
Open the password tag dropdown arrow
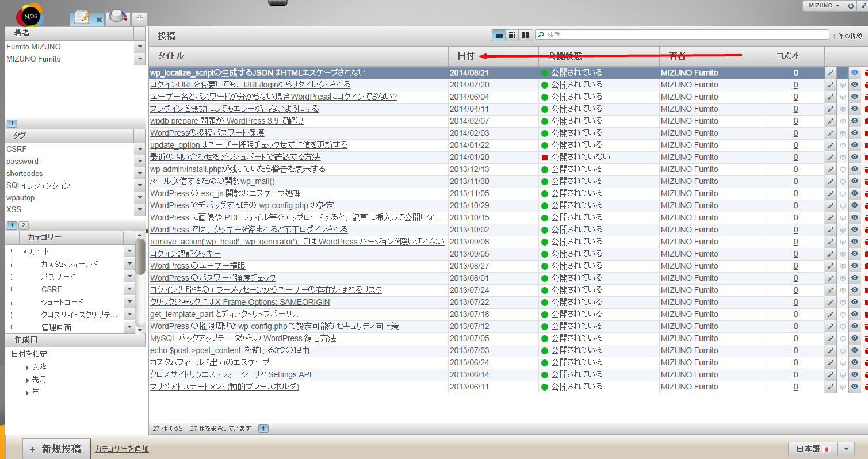coord(140,161)
